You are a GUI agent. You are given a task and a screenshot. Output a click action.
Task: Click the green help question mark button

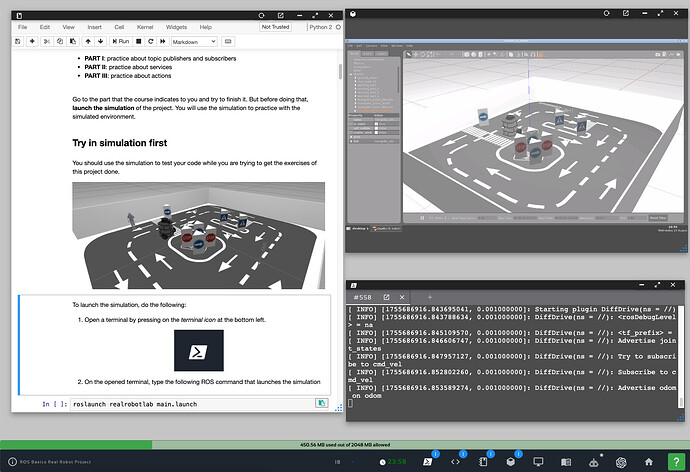pyautogui.click(x=677, y=460)
